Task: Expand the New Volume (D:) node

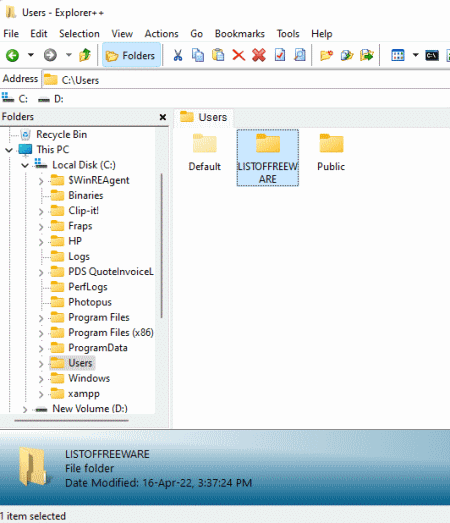Action: [x=25, y=409]
